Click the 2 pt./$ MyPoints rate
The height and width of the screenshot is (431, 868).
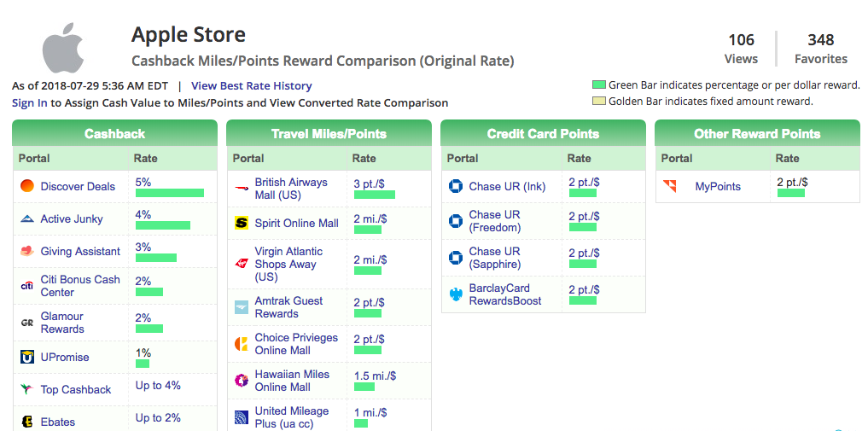pos(792,182)
